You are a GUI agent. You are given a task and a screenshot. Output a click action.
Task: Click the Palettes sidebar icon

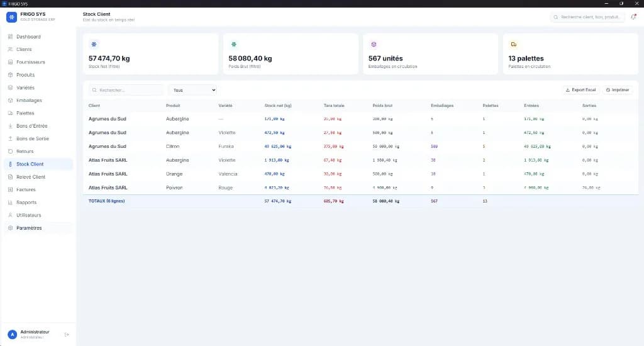(x=10, y=113)
